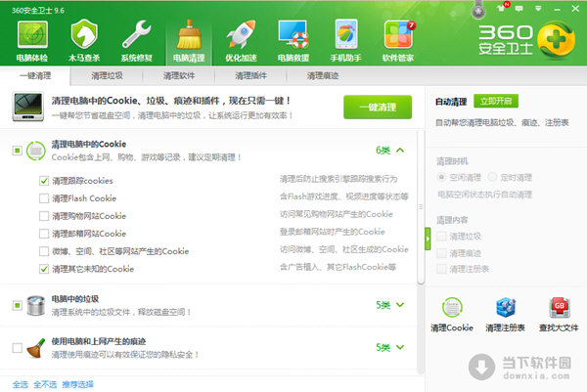587x392 pixels.
Task: Check 清理注册表 under 清理内容
Action: (x=442, y=269)
